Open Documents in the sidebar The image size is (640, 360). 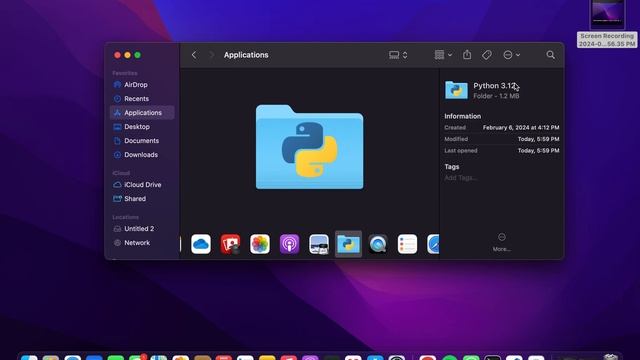142,141
